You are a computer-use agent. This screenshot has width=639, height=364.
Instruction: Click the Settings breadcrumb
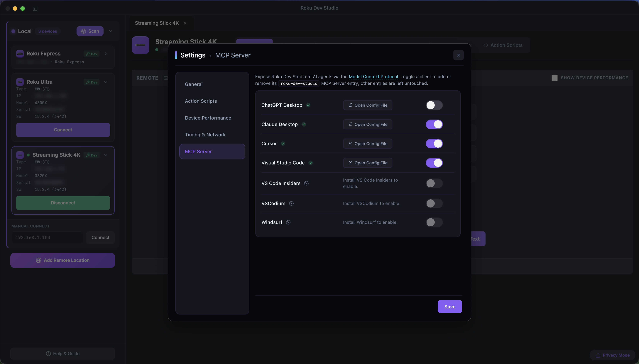193,55
